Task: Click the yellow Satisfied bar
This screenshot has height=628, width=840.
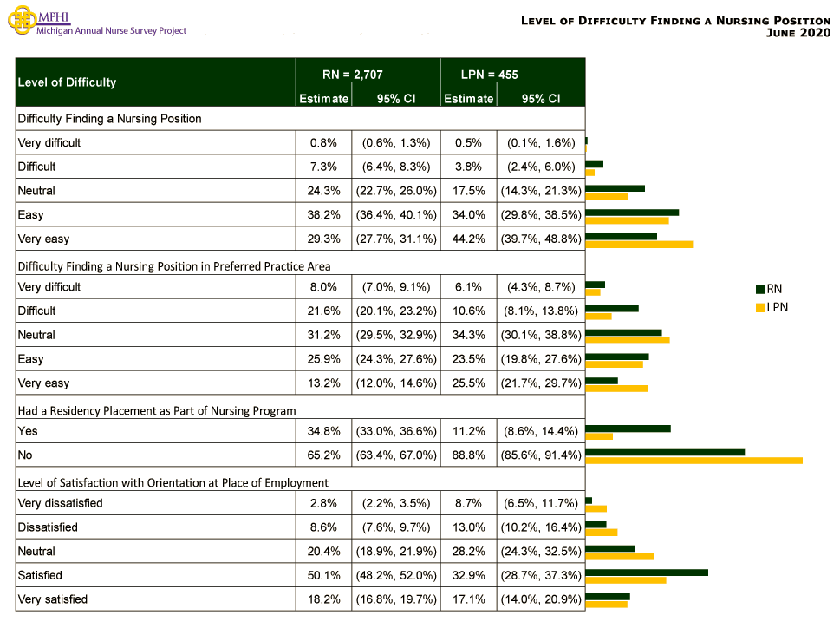Action: click(624, 579)
